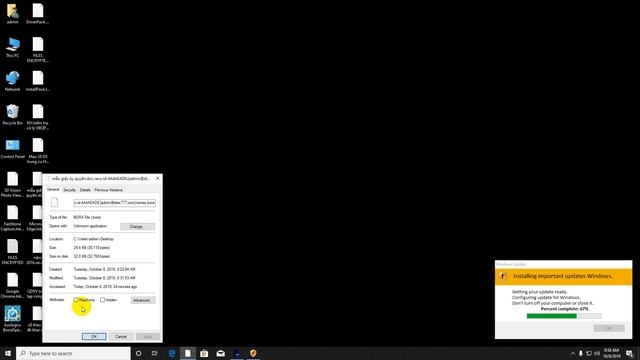
Task: Open Microsoft Store from the taskbar
Action: (204, 353)
